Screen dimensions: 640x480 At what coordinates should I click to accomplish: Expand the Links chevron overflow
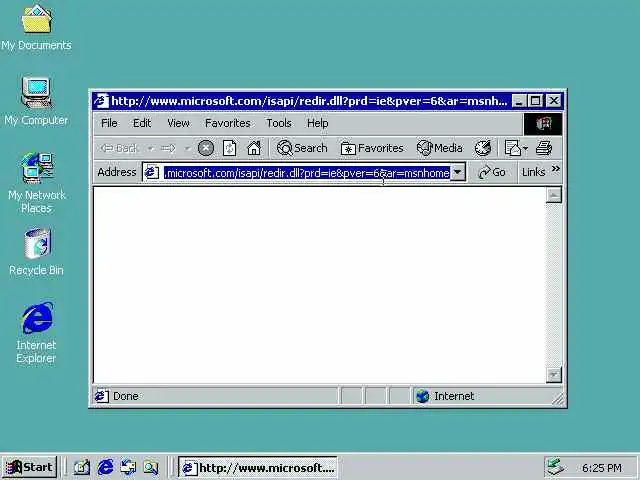[556, 169]
